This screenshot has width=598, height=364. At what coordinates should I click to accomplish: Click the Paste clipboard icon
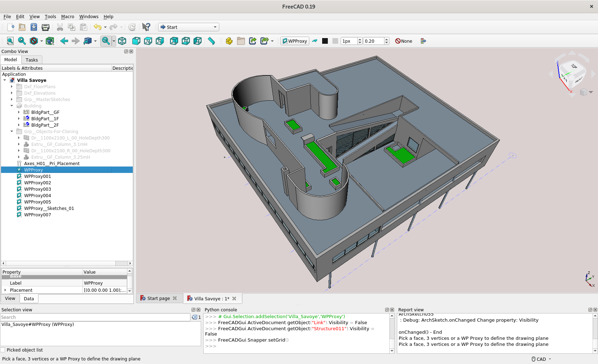[x=83, y=27]
